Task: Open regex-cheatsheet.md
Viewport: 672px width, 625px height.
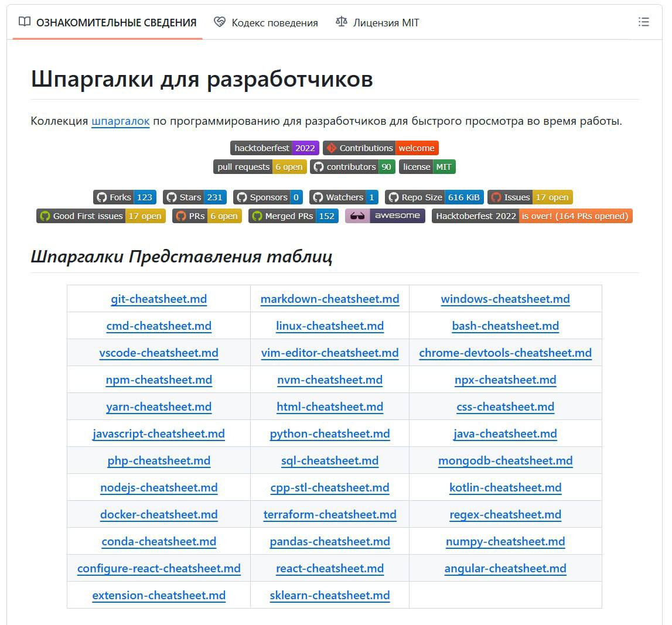Action: click(505, 515)
